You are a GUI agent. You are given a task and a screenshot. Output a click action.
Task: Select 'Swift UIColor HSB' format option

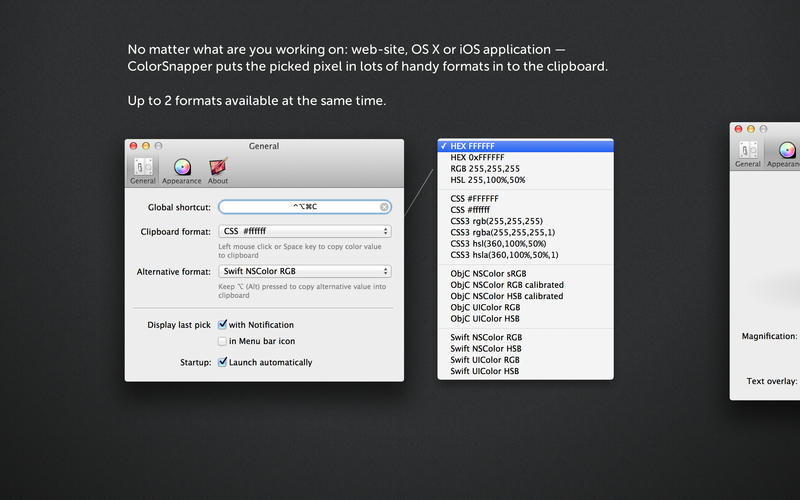[x=485, y=371]
